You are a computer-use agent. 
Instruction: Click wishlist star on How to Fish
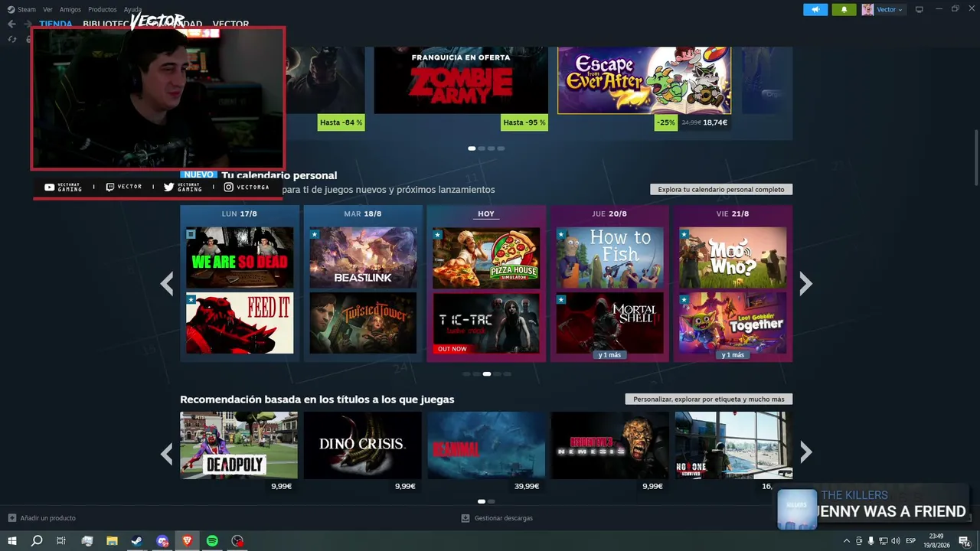click(x=560, y=234)
